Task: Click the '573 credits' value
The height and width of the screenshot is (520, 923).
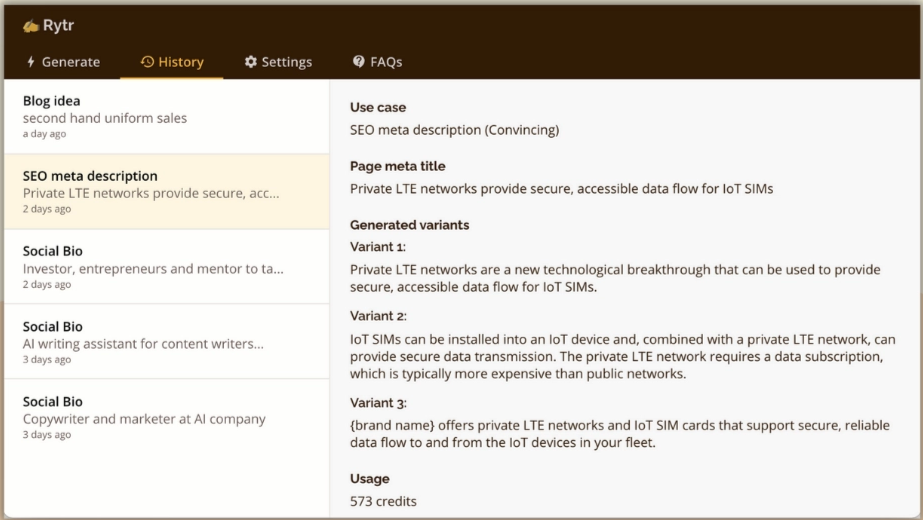Action: [x=383, y=501]
